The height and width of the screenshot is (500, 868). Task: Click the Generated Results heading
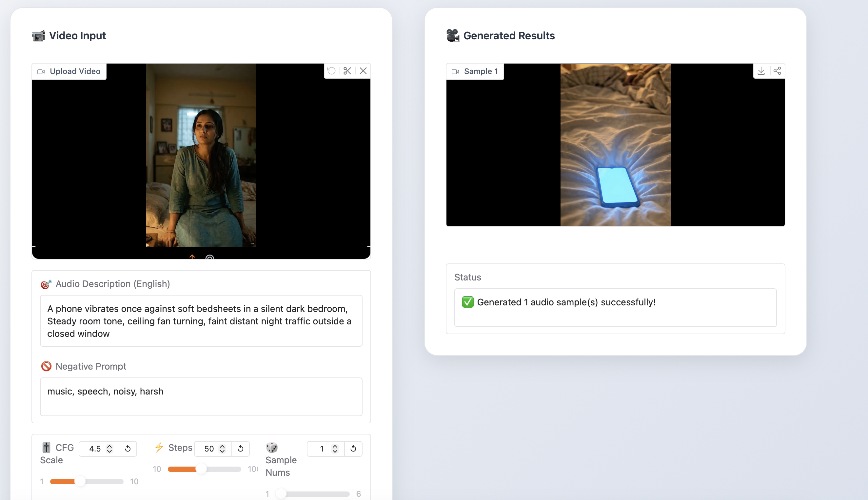[509, 36]
